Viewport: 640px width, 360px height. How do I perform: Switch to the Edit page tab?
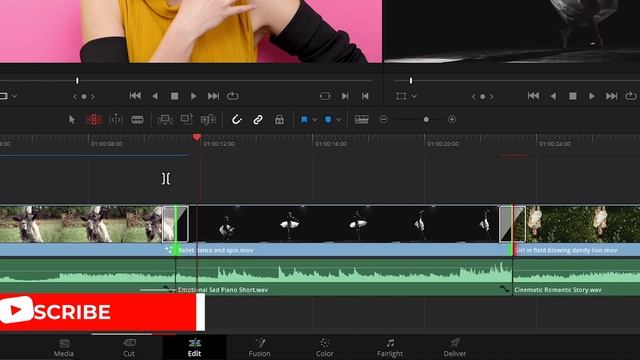click(x=194, y=347)
